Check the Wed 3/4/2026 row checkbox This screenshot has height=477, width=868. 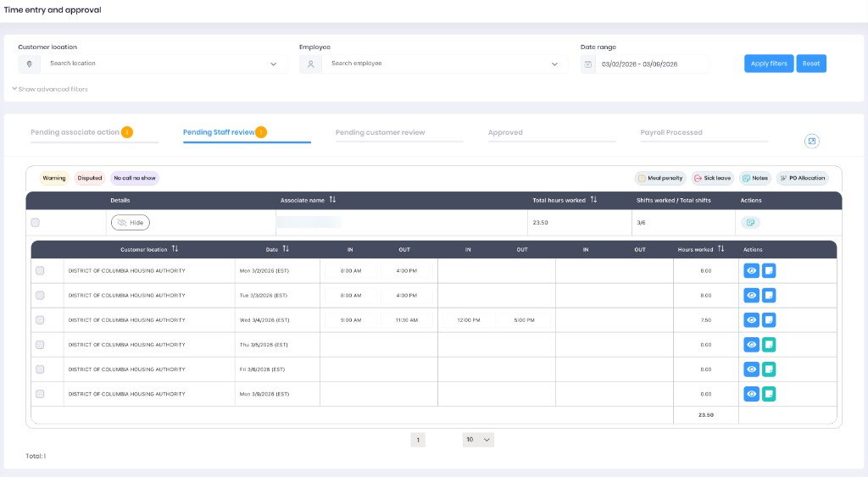(40, 320)
